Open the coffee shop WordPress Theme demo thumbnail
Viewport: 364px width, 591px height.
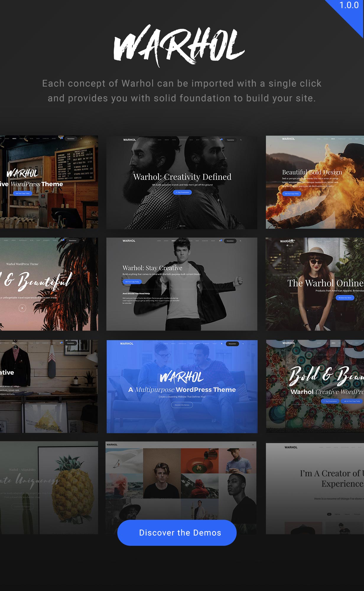pos(49,182)
